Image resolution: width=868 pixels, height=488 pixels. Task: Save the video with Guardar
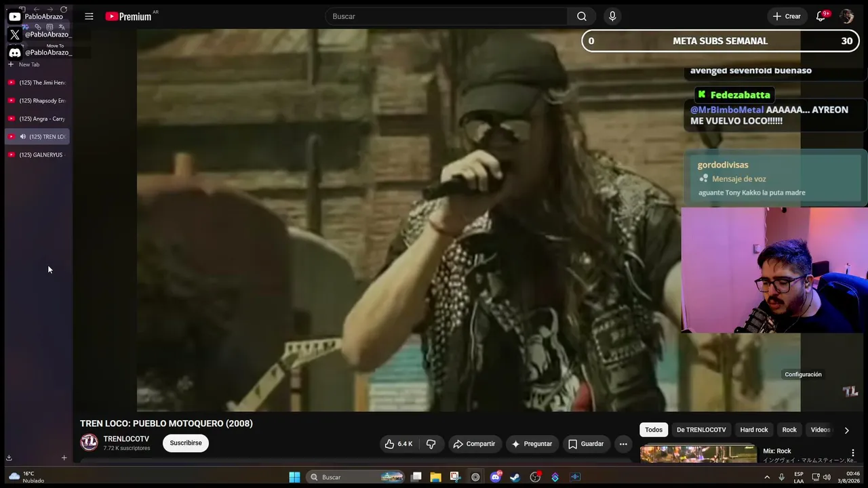pos(586,444)
